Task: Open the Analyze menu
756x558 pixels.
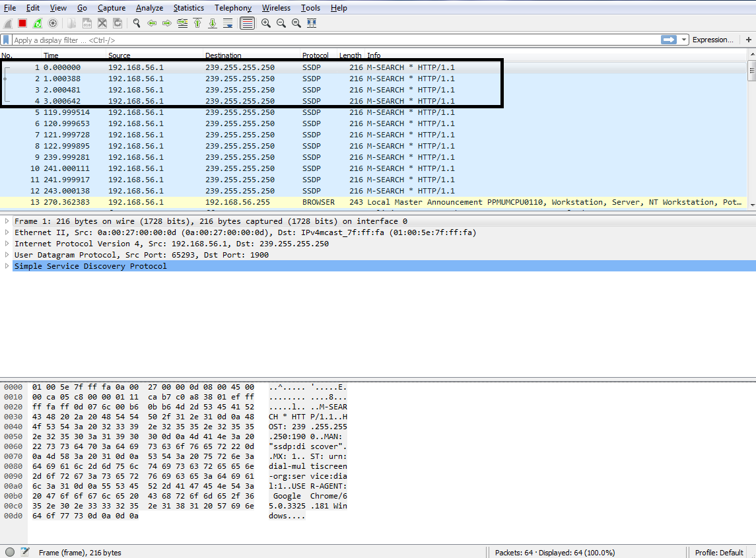Action: [149, 8]
